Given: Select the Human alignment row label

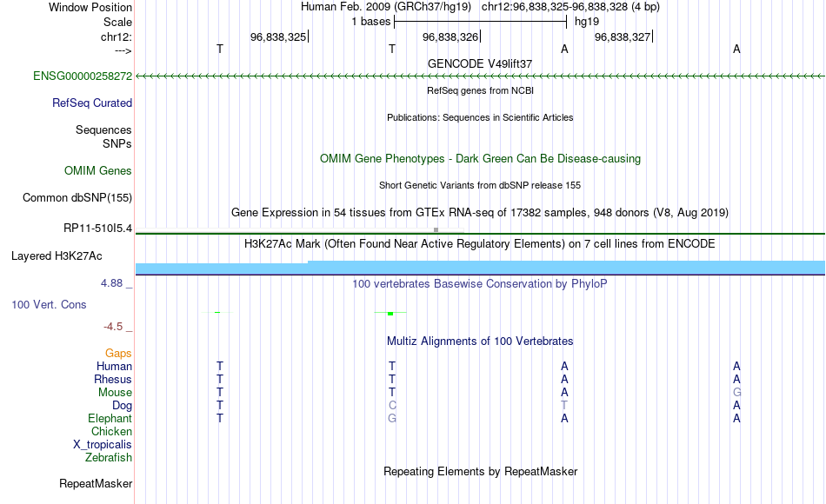Looking at the screenshot, I should 114,366.
